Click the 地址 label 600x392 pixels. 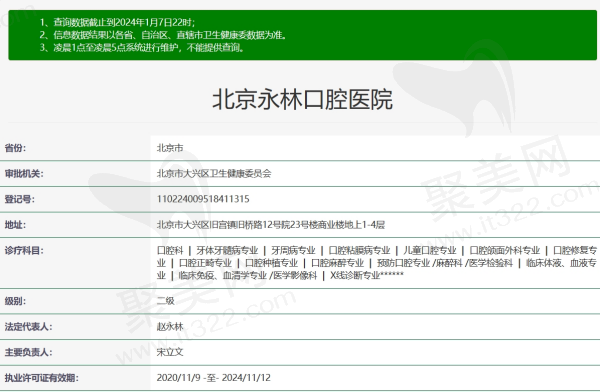(15, 225)
